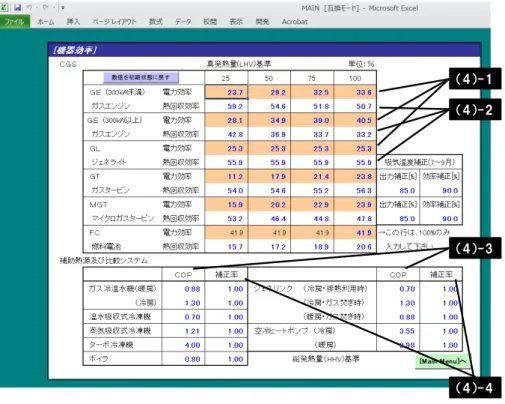Screen dimensions: 505x404
Task: Select MGT 熱回収効率 cell 47.8
Action: click(x=355, y=219)
